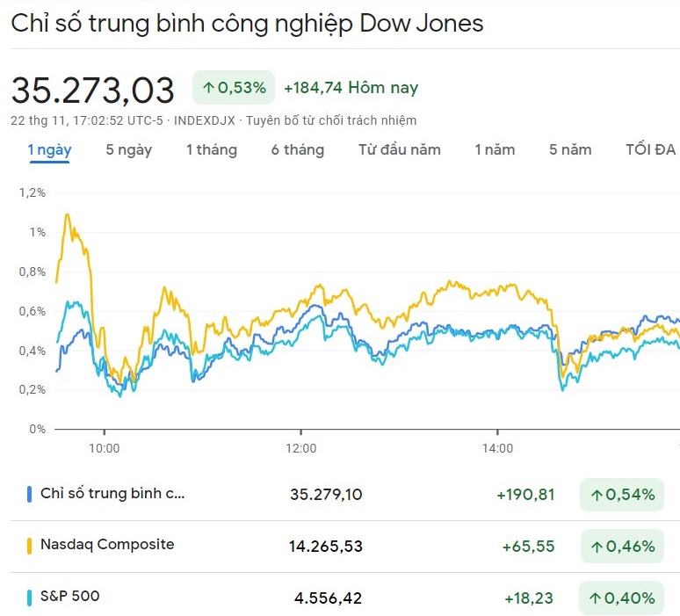Click the ↑0,54% badge in Dow row
This screenshot has width=680, height=616.
(x=622, y=495)
